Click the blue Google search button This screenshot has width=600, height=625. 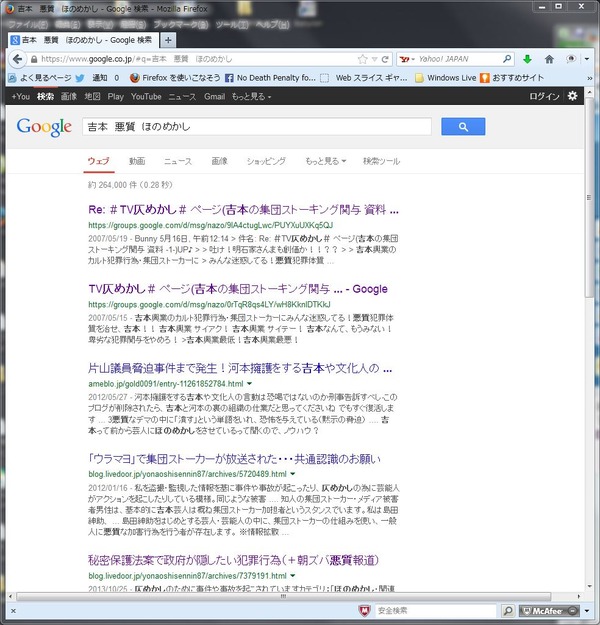463,126
